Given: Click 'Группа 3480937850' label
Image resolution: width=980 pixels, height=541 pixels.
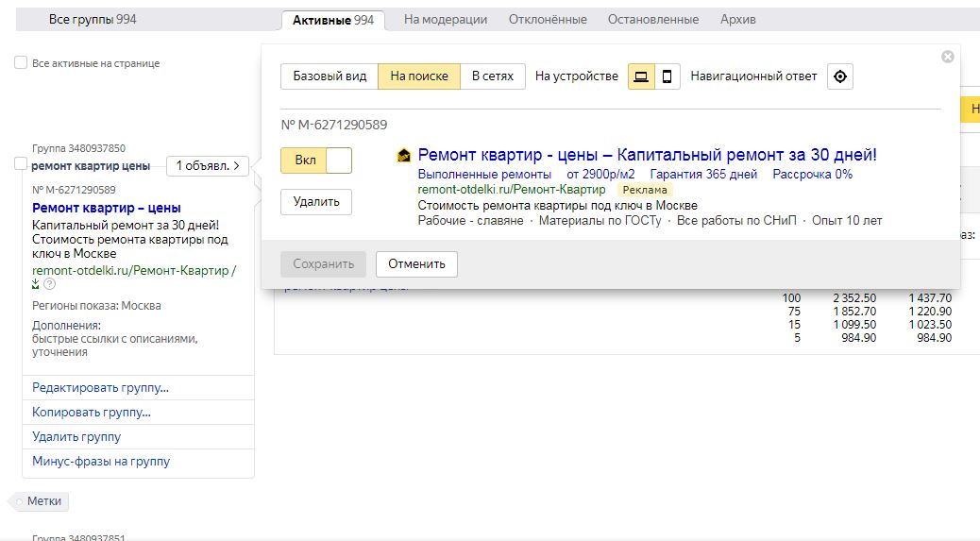Looking at the screenshot, I should [78, 148].
